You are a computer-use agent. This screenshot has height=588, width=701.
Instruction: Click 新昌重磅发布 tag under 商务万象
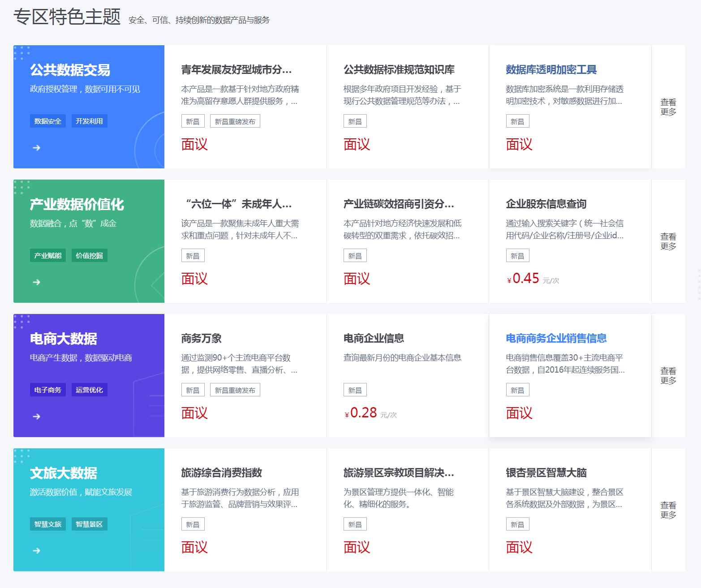235,390
